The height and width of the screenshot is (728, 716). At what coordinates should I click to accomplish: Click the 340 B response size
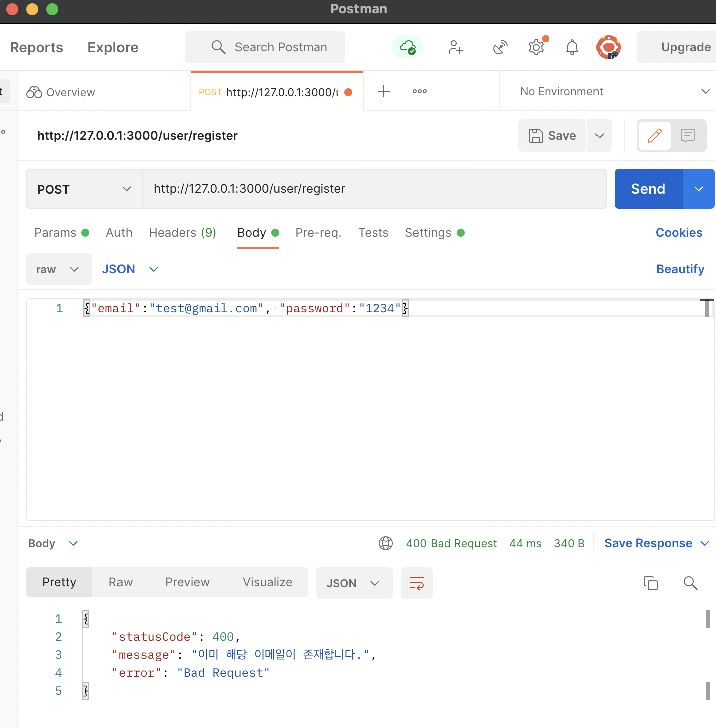(569, 543)
